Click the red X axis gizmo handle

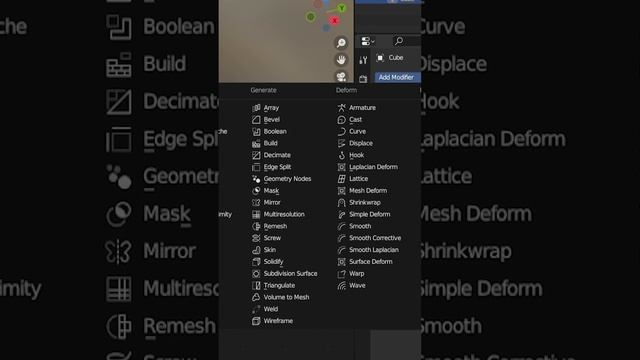(335, 20)
